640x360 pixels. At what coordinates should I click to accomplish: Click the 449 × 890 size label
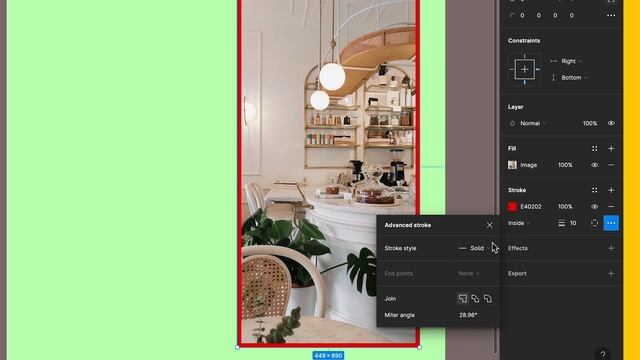coord(328,356)
